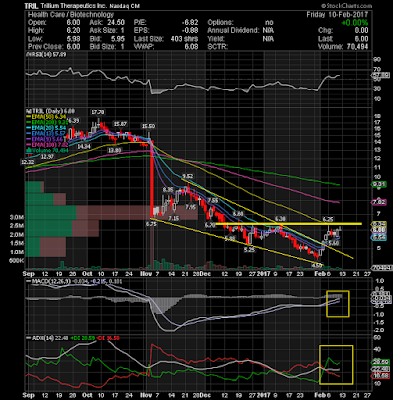Viewport: 393px width, 400px height.
Task: Select the High value 6.20
Action: (73, 31)
